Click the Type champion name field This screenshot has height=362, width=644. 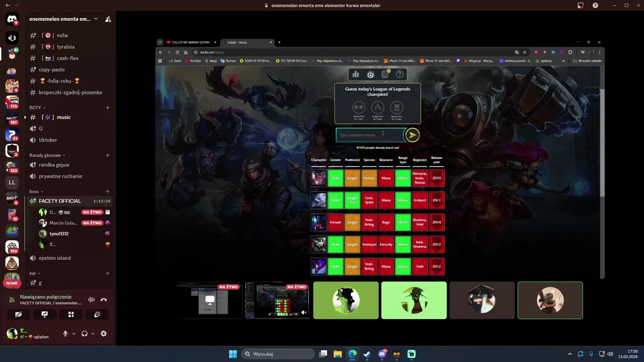(370, 135)
